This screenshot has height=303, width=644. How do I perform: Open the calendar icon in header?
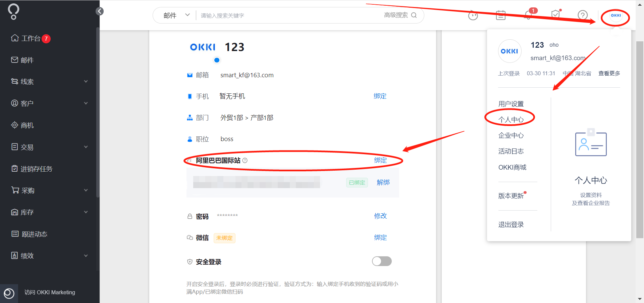(501, 15)
